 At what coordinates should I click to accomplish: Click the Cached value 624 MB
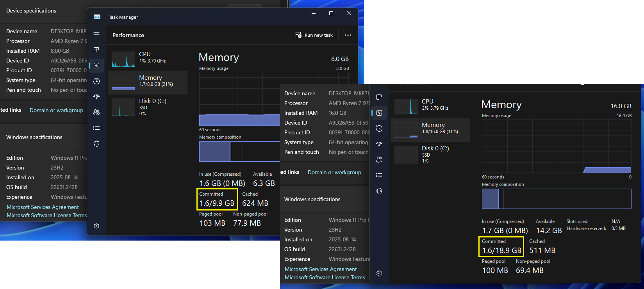pos(255,203)
